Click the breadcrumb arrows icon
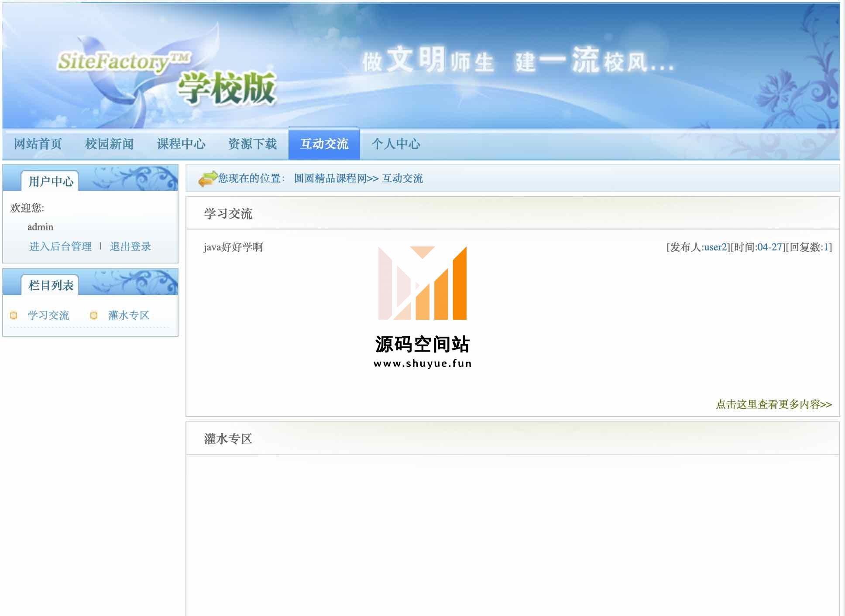Viewport: 845px width, 616px height. coord(208,178)
